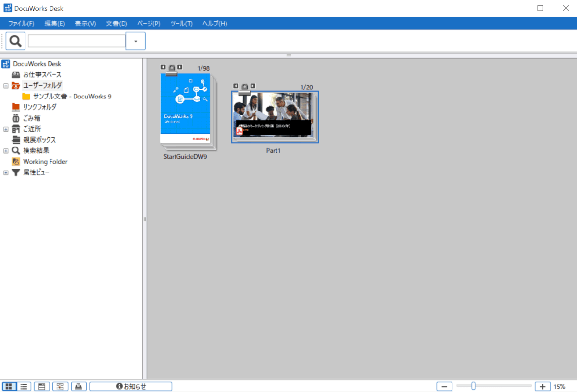This screenshot has width=577, height=392.
Task: Open the ファイル(F) menu
Action: pos(21,24)
